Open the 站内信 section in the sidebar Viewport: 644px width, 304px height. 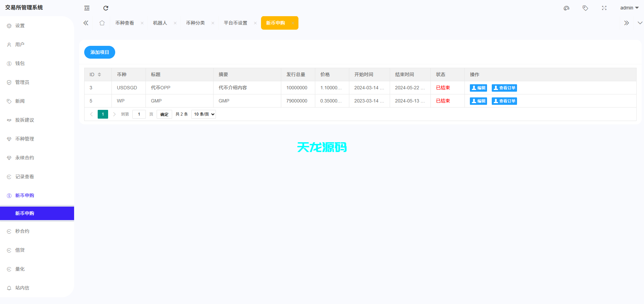coord(22,288)
